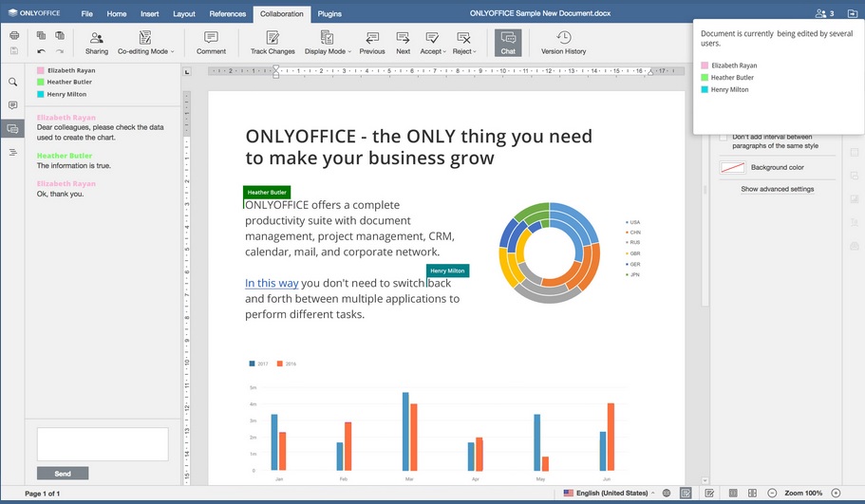Redo the last undone action
The image size is (865, 504).
(60, 50)
